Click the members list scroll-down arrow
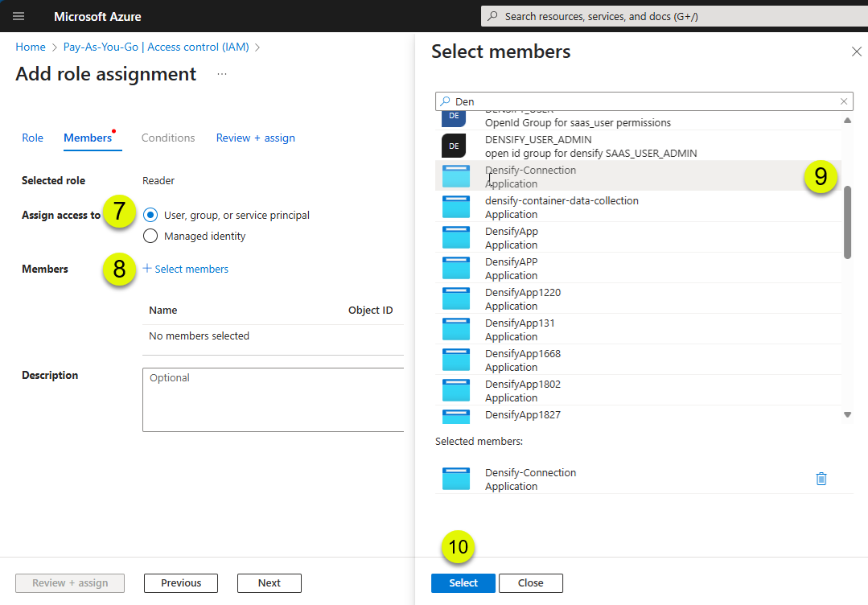This screenshot has height=605, width=868. tap(847, 414)
